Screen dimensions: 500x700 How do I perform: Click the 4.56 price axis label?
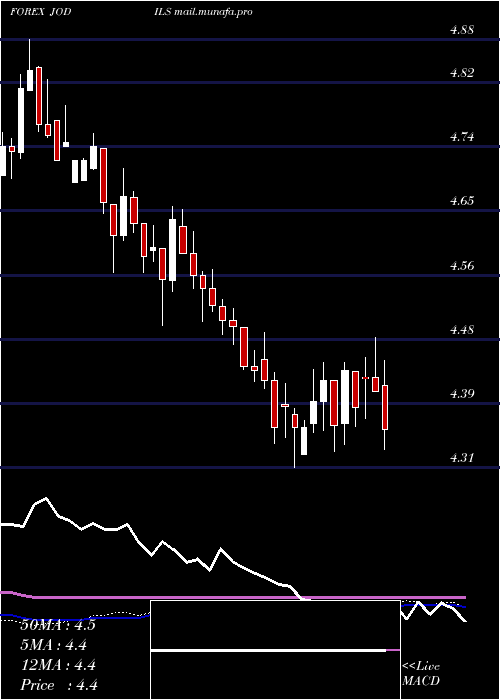click(461, 266)
